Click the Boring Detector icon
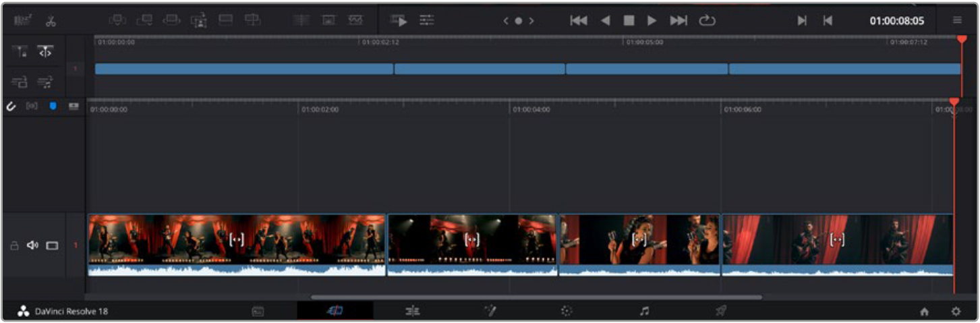 (22, 21)
